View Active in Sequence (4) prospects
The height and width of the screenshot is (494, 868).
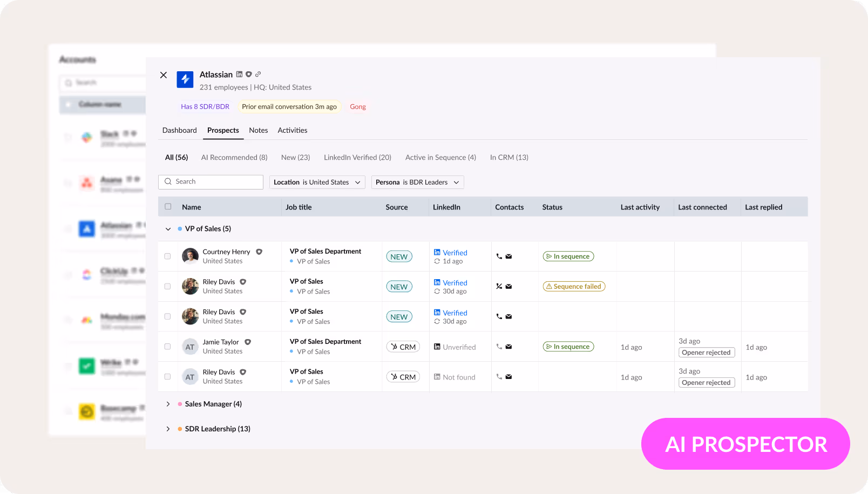click(x=441, y=158)
